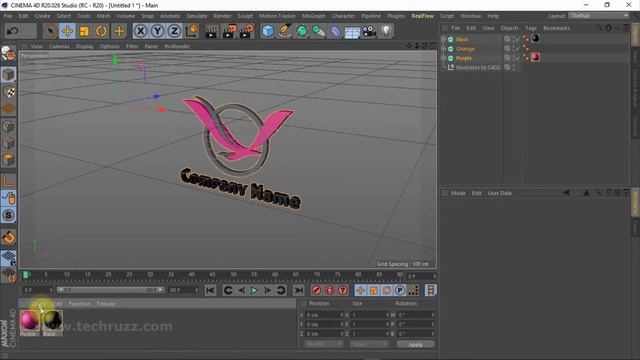640x360 pixels.
Task: Click the timeline frame 45 marker
Action: (x=212, y=275)
